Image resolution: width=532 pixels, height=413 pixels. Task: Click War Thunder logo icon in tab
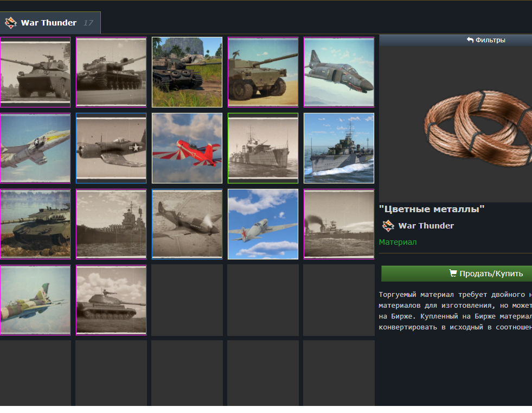pos(10,23)
